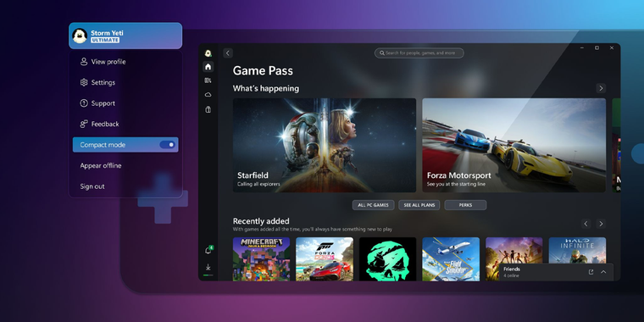Open the downloads arrow icon
Viewport: 644px width, 322px height.
[x=208, y=268]
